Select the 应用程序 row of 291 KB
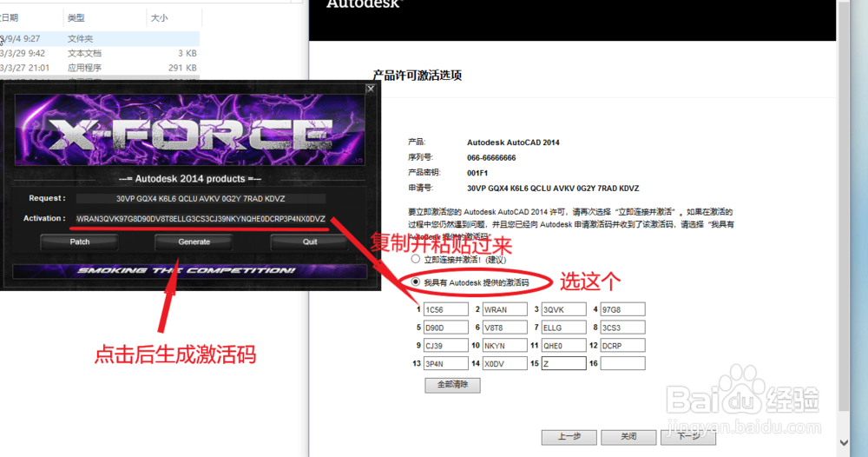868x457 pixels. (100, 68)
